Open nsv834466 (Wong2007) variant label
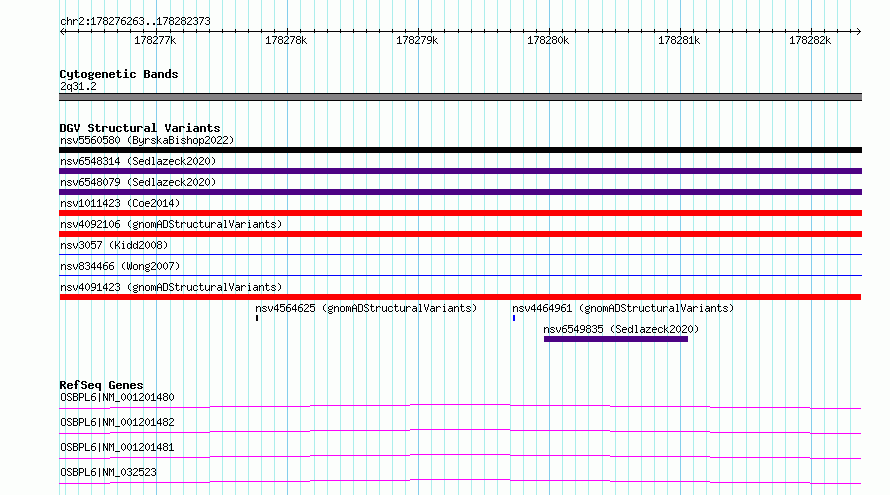This screenshot has width=890, height=495. pos(120,266)
